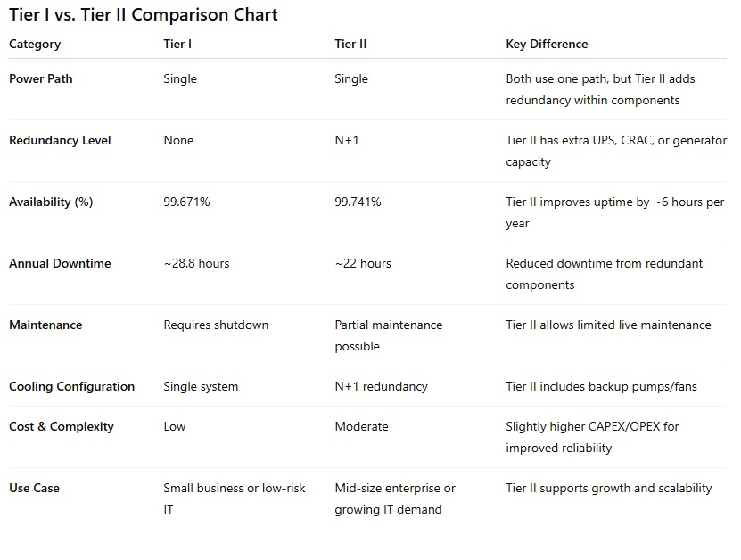Click the Availability (%) row label
Viewport: 741px width, 560px height.
(51, 202)
